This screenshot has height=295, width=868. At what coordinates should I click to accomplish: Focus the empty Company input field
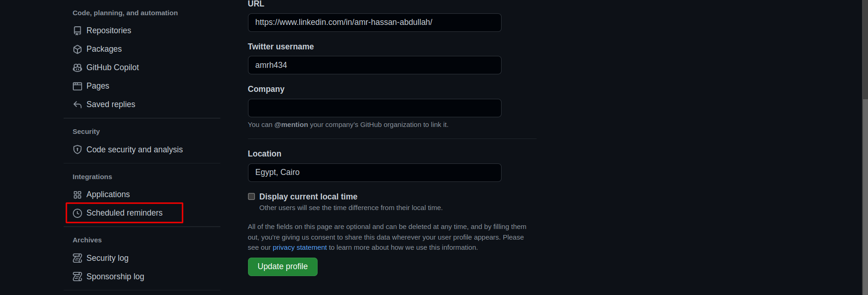(374, 108)
